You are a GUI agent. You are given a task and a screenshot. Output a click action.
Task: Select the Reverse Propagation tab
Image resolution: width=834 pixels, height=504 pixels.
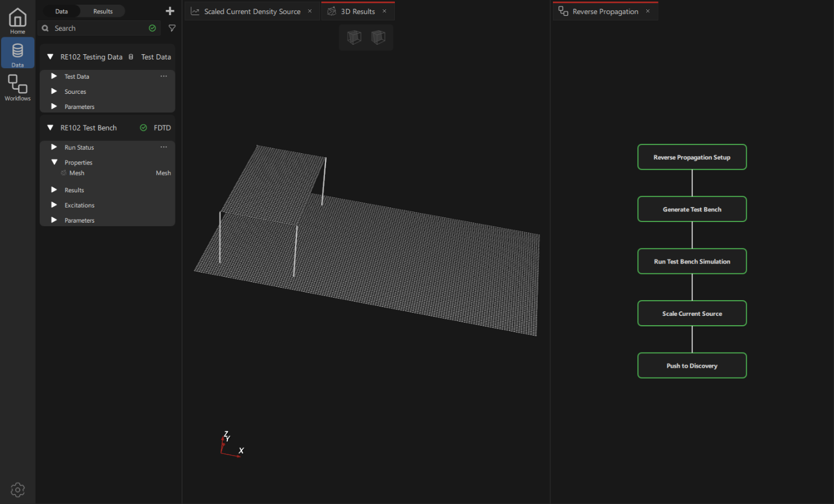(605, 12)
